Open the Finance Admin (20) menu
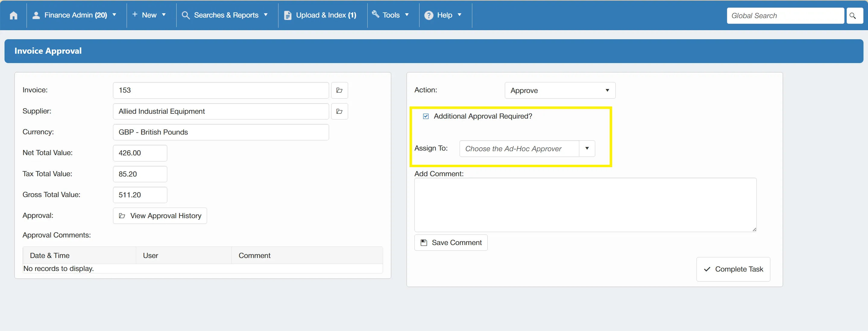The image size is (868, 331). [74, 15]
